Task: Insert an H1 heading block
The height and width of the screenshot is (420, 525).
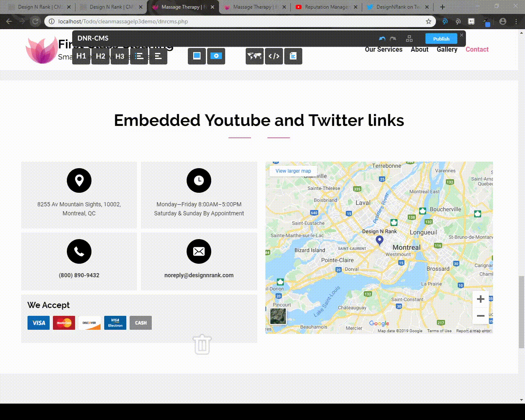Action: 81,56
